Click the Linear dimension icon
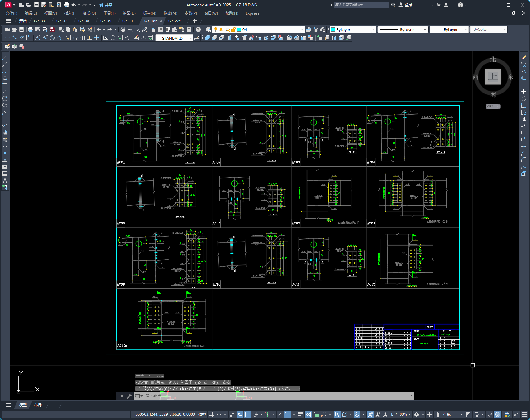 tap(7, 38)
